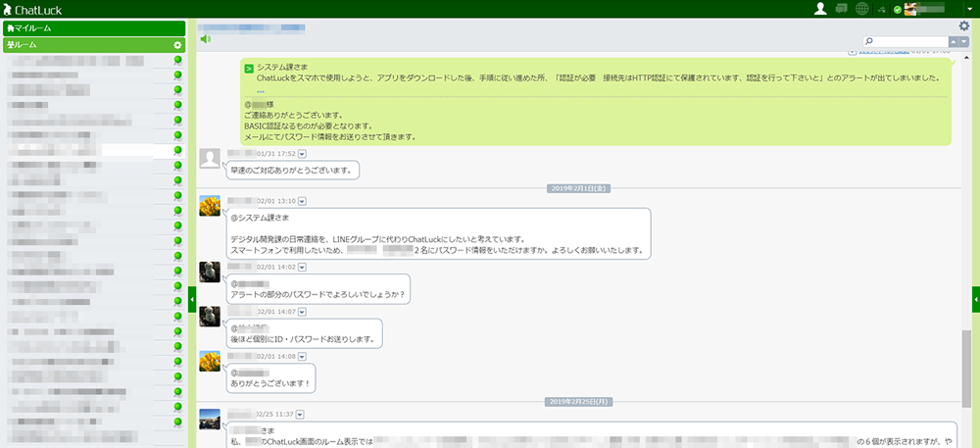
Task: Open the account dropdown arrow in top bar
Action: [x=970, y=10]
